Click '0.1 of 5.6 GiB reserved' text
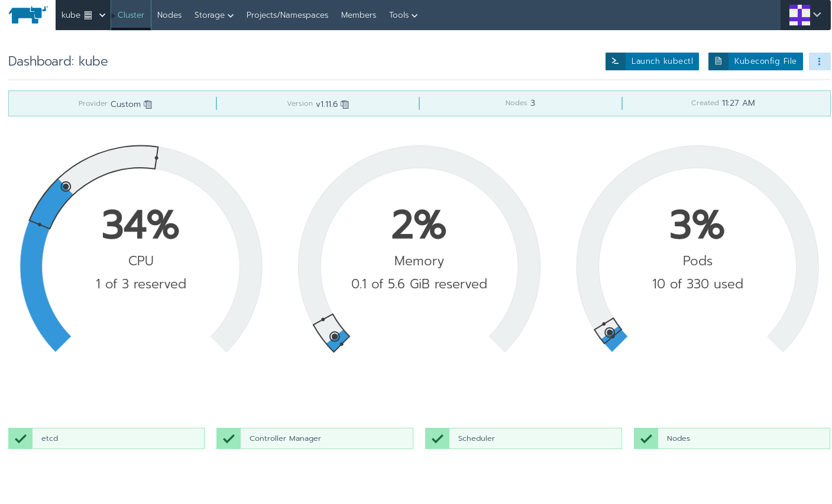This screenshot has height=504, width=832. (x=419, y=284)
